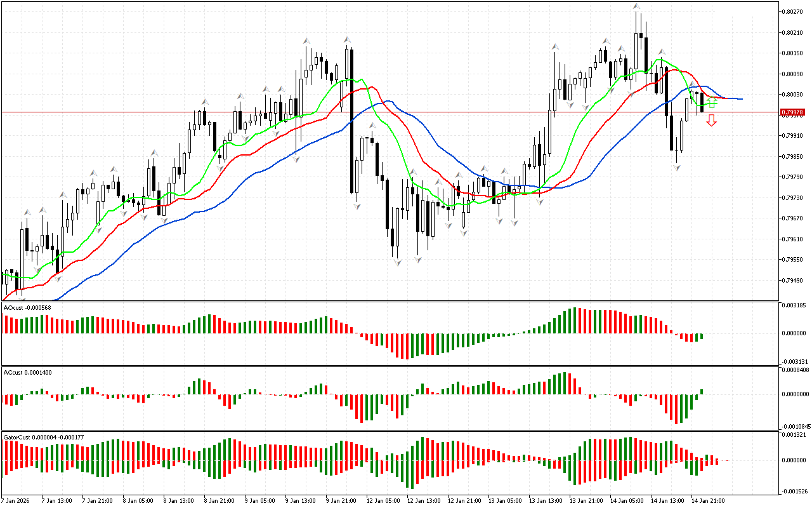Click the AOcust indicator label
This screenshot has width=812, height=508.
pos(27,308)
